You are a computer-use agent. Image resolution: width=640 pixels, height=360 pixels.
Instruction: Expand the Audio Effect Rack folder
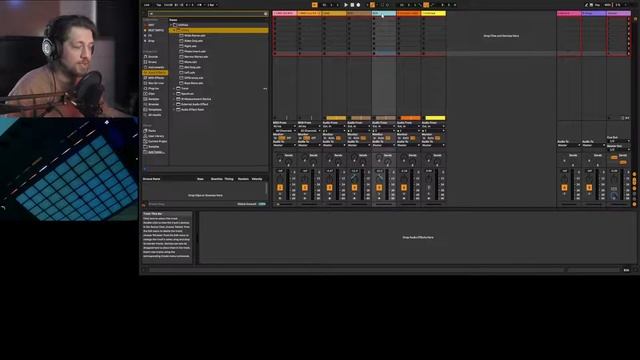click(x=174, y=110)
